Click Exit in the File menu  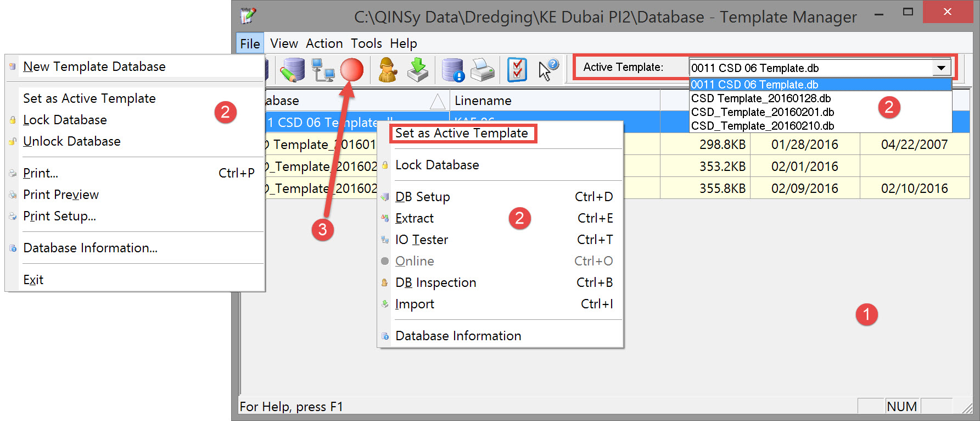(135, 280)
